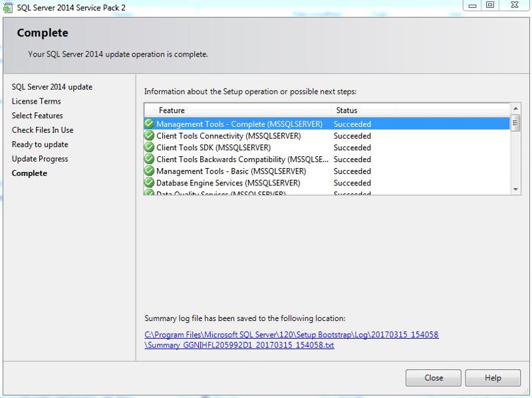This screenshot has width=532, height=398.
Task: Click Succeeded status for Database Engine Services
Action: point(352,183)
